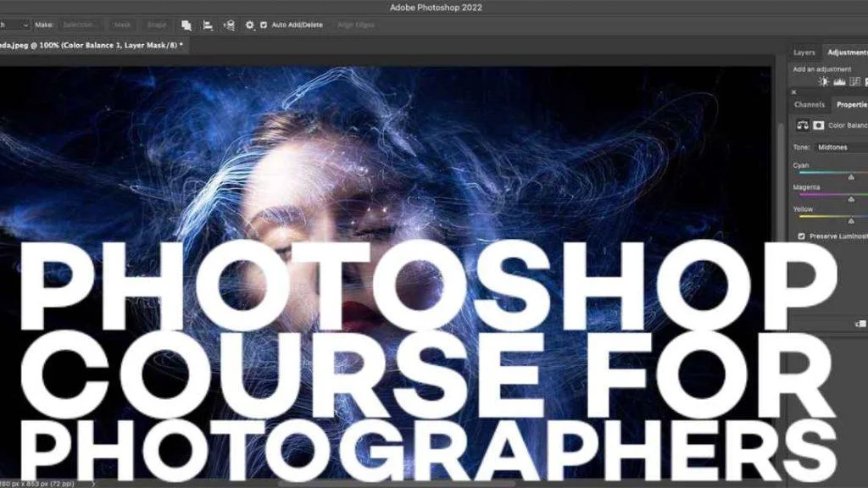This screenshot has height=488, width=868.
Task: Click the path operations icon
Action: tap(186, 25)
